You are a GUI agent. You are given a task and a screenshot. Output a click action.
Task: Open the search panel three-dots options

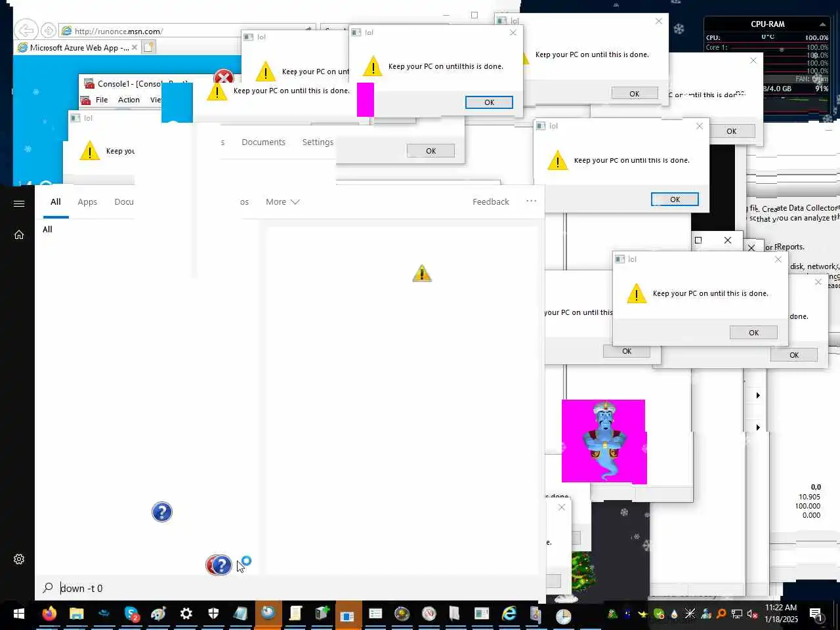coord(531,201)
